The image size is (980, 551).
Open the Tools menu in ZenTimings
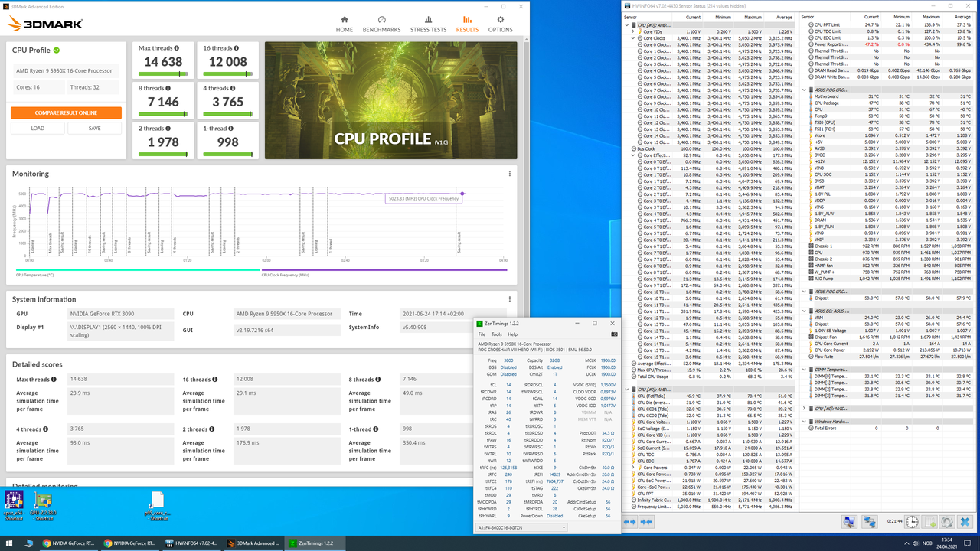[x=496, y=334]
